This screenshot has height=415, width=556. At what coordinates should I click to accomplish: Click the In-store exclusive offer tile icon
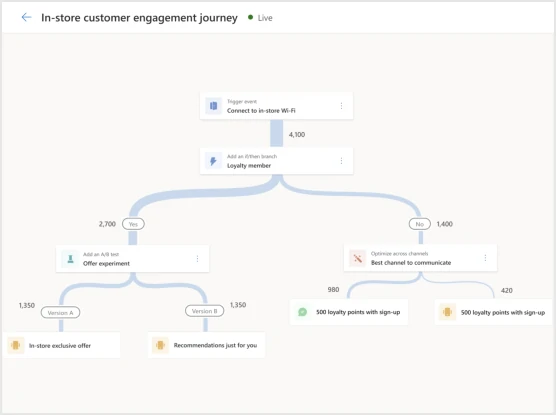click(x=16, y=345)
